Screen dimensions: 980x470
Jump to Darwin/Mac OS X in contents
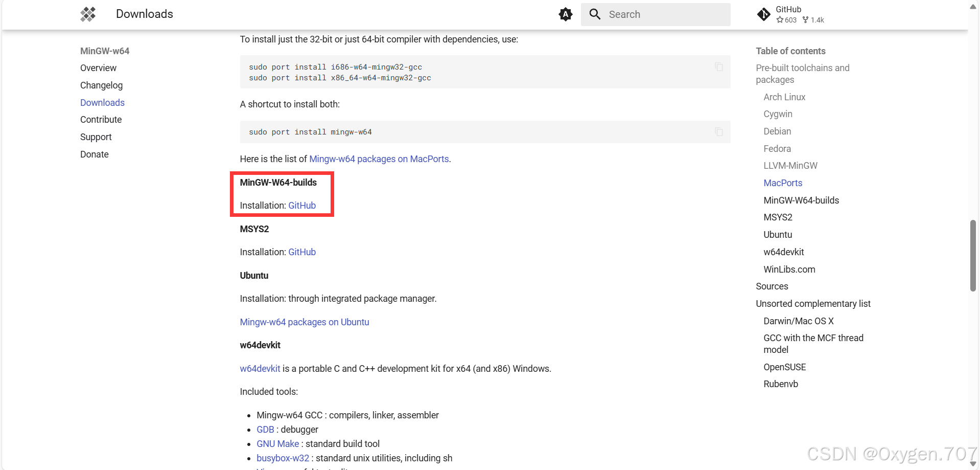(799, 321)
